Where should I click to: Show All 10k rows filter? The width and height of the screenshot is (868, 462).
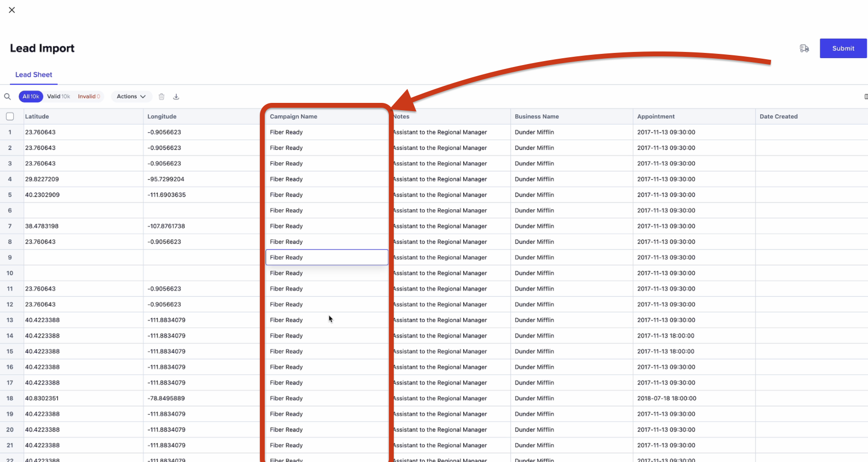coord(31,97)
